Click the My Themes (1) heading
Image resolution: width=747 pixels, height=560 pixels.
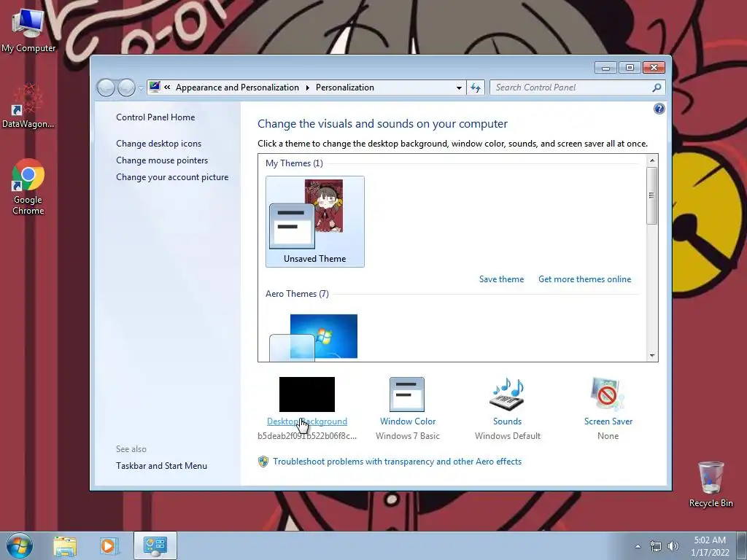click(x=295, y=163)
